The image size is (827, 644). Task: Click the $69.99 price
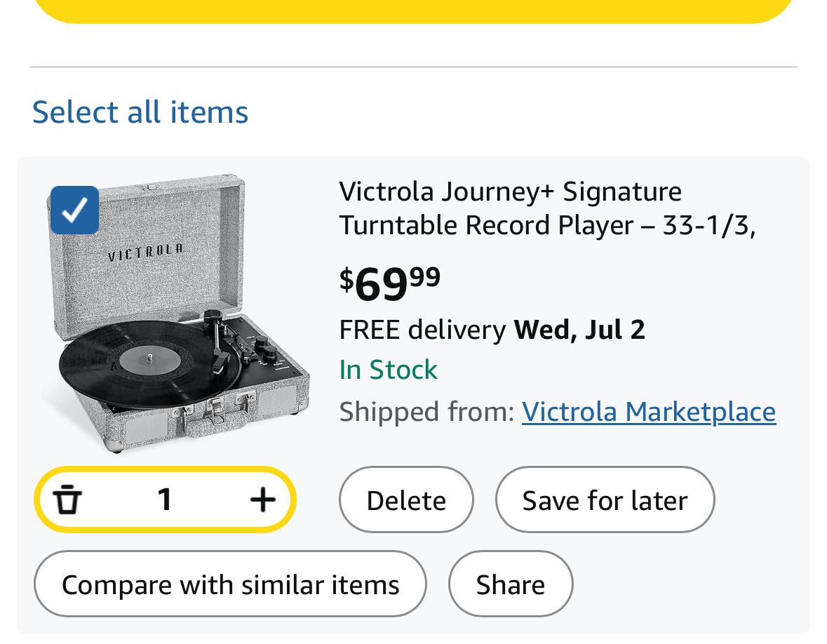pos(390,283)
